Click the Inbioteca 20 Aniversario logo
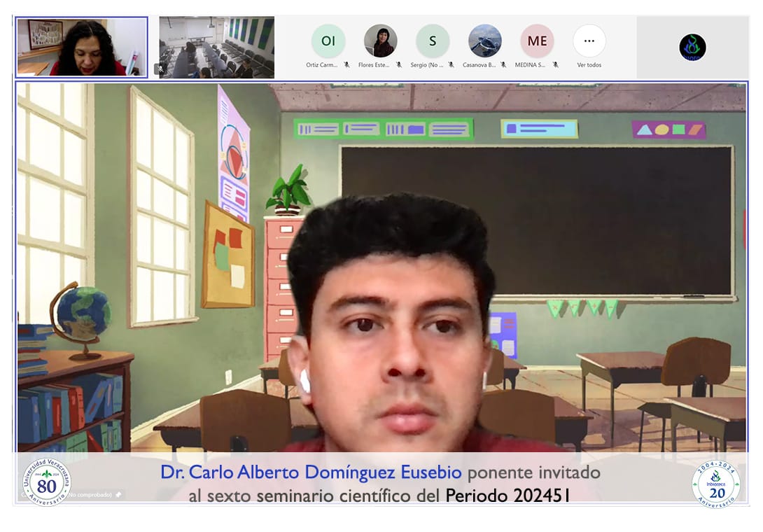763x532 pixels. coord(715,483)
